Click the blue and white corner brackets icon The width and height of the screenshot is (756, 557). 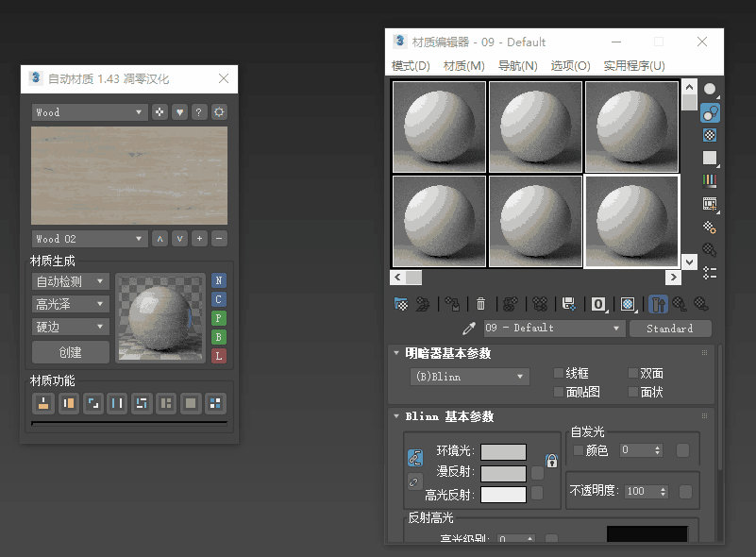tap(93, 403)
